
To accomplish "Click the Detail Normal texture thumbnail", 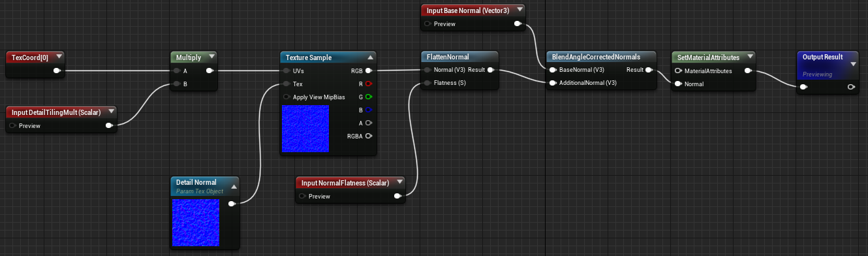I will 195,223.
